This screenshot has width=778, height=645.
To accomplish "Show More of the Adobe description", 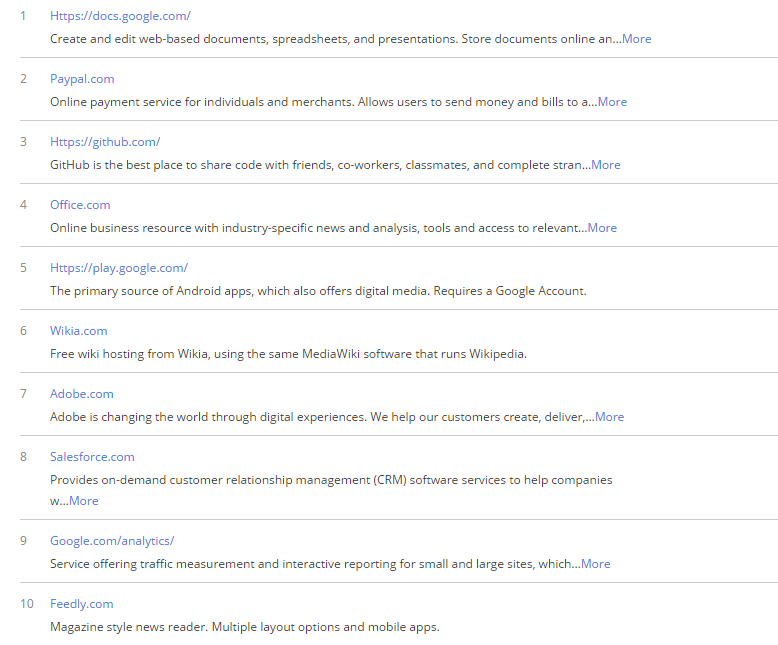I will (x=609, y=417).
